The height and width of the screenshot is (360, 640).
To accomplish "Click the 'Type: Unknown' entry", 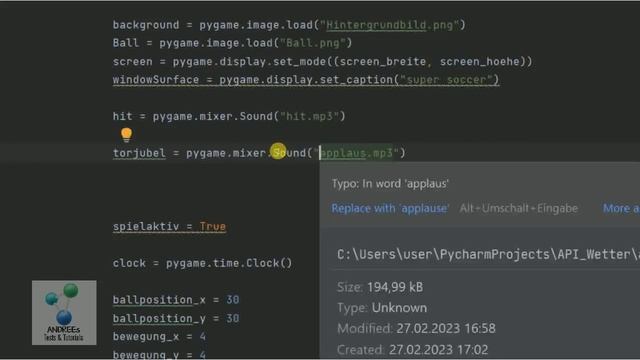I will point(382,308).
